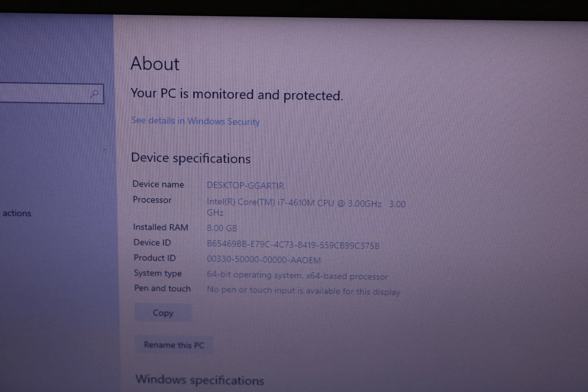Open See details in Windows Security link
The height and width of the screenshot is (392, 588).
click(195, 121)
